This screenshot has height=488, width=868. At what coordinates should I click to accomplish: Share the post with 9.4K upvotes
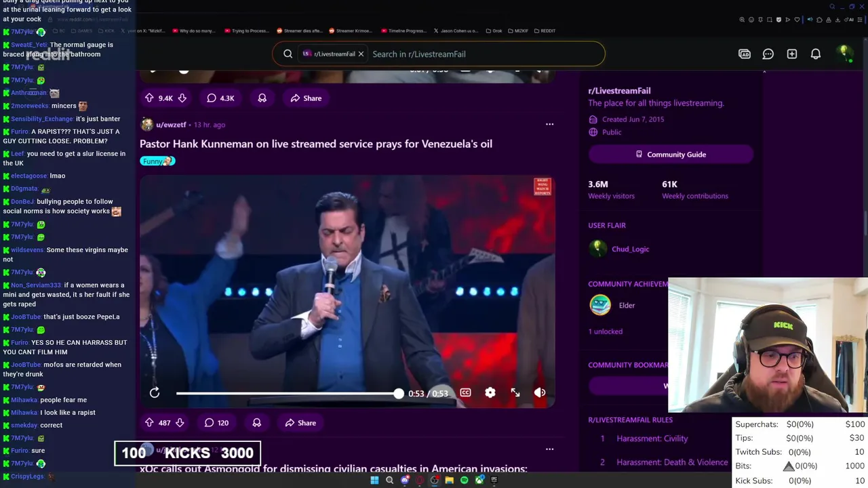[306, 98]
